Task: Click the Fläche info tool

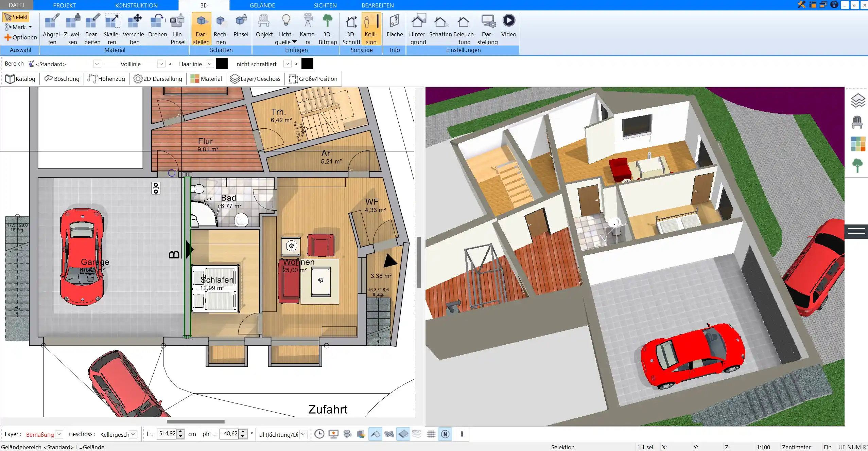Action: (x=395, y=25)
